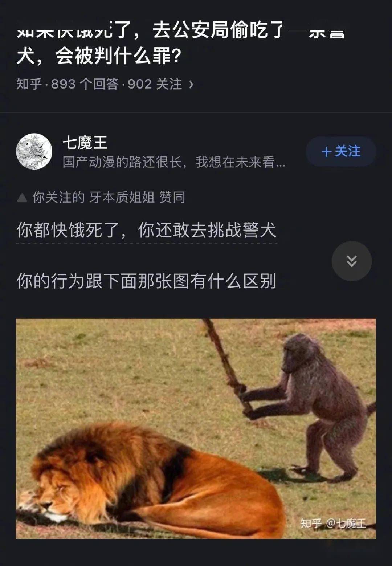Viewport: 392px width, 566px height.
Task: Open 七魔王's profile avatar
Action: (x=34, y=151)
